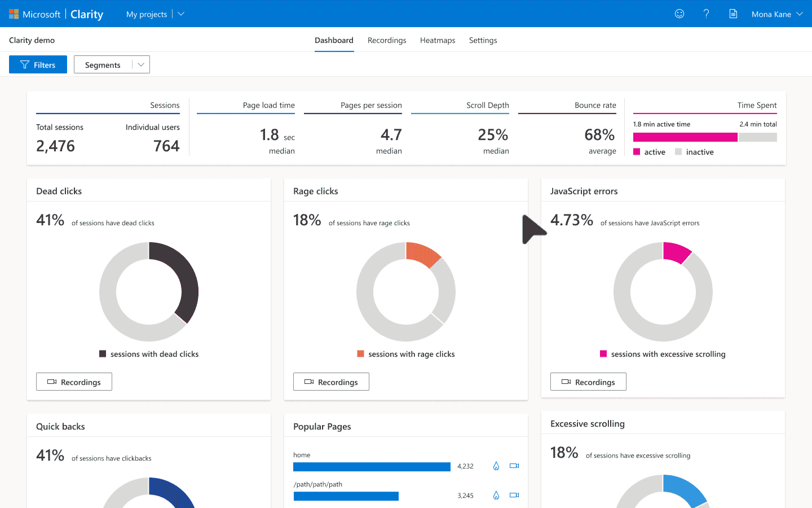The height and width of the screenshot is (508, 812).
Task: Click the pink segment of JavaScript errors donut
Action: coord(676,251)
